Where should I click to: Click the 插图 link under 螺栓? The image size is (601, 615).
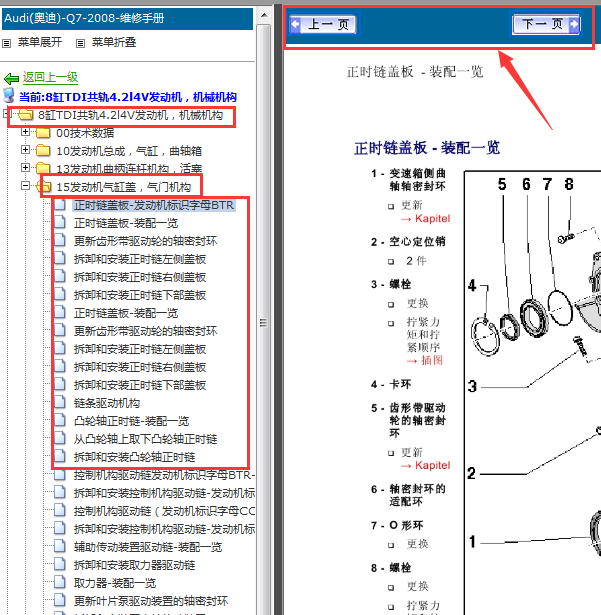(432, 360)
